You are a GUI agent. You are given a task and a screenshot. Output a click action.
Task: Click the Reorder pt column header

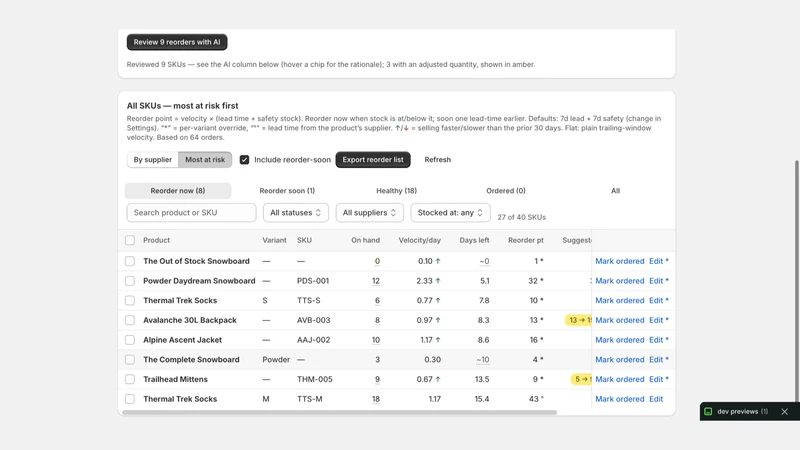pyautogui.click(x=526, y=240)
